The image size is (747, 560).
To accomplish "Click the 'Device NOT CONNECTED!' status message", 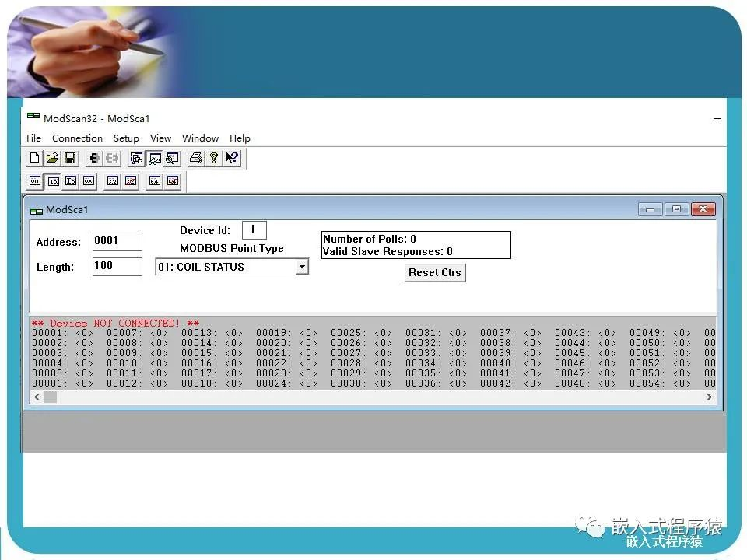I will click(x=115, y=324).
